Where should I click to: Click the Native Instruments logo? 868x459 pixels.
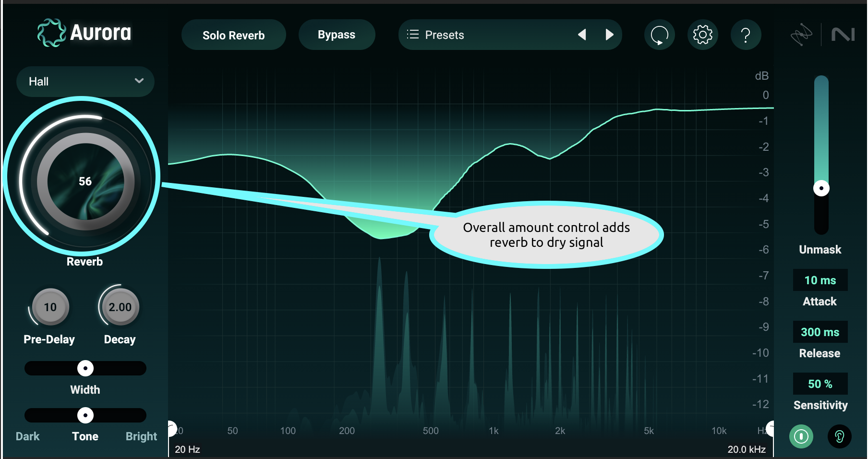843,35
